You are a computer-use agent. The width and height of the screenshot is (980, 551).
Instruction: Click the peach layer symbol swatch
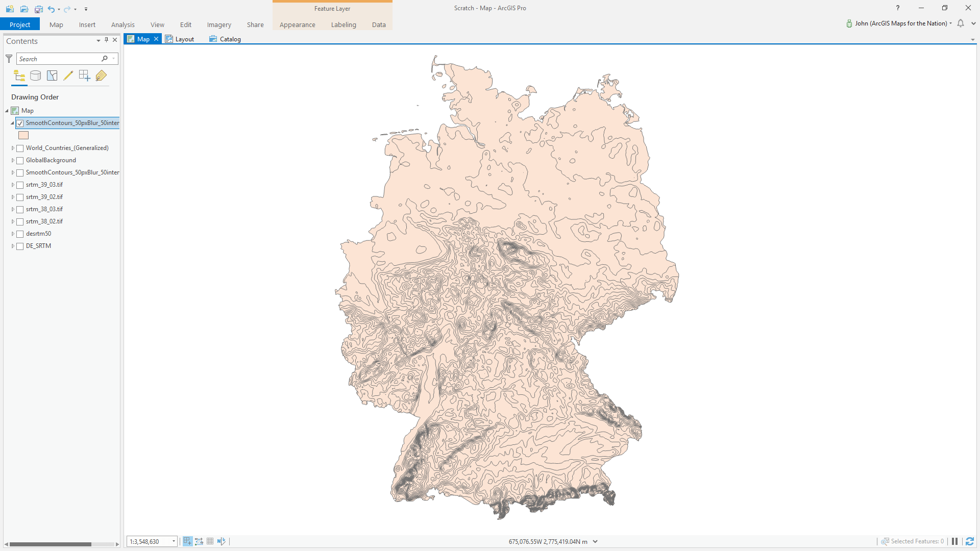(x=23, y=135)
